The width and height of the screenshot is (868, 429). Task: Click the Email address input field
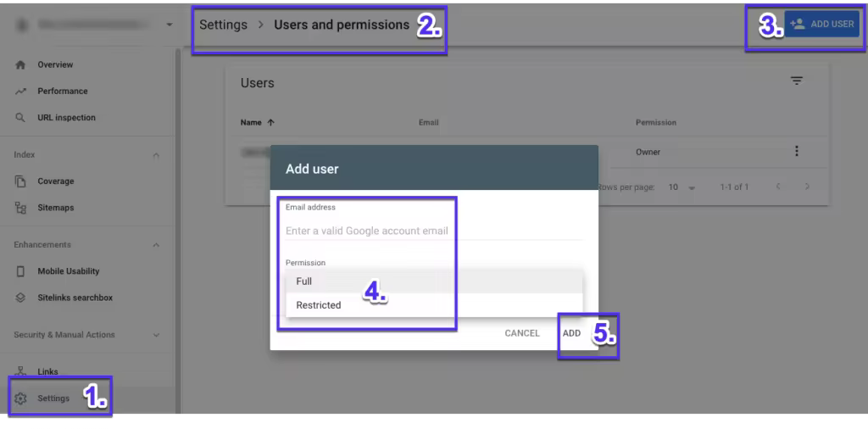[x=435, y=231]
